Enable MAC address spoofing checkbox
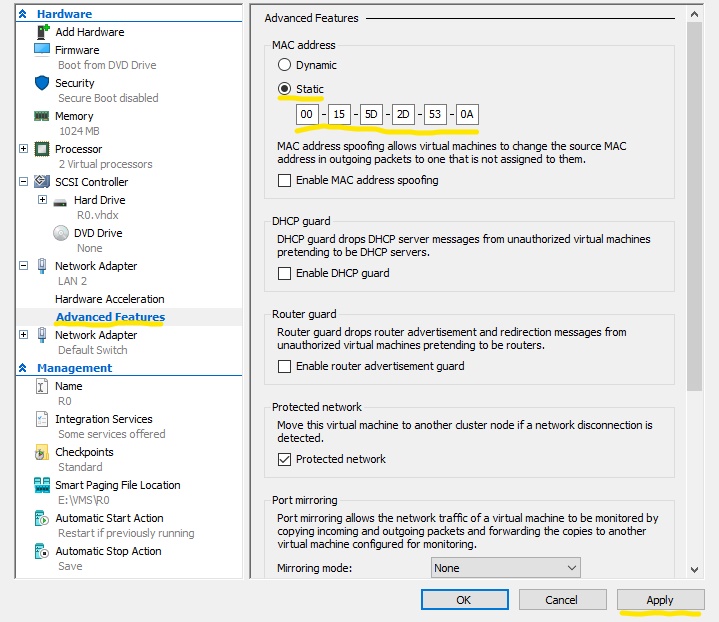This screenshot has height=622, width=719. pyautogui.click(x=285, y=181)
